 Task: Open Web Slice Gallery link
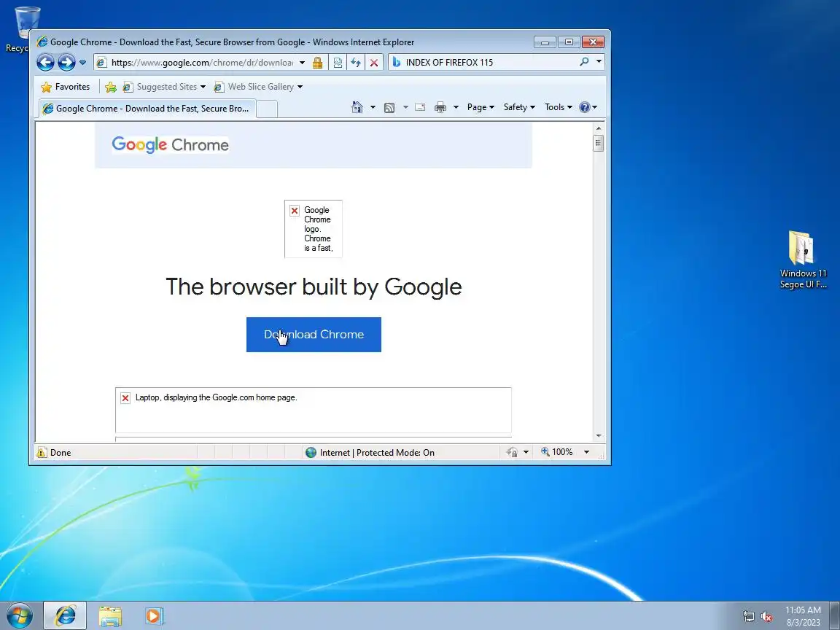coord(254,87)
